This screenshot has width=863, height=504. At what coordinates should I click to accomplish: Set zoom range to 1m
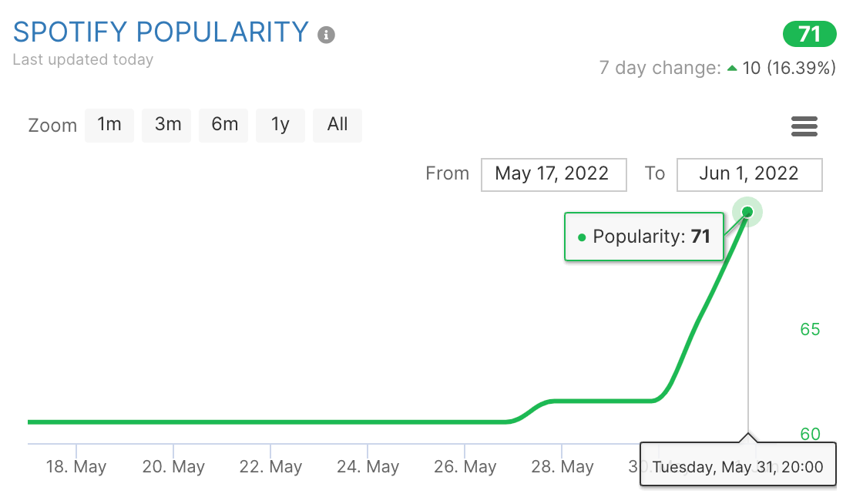(109, 125)
